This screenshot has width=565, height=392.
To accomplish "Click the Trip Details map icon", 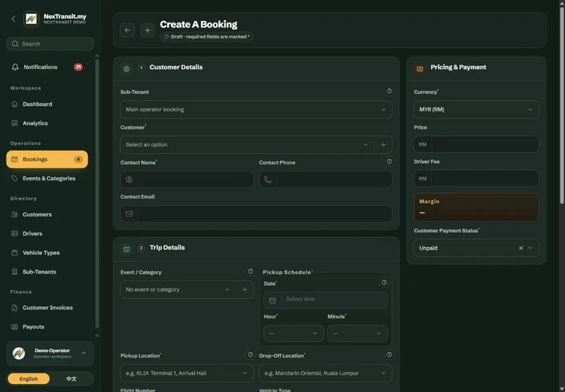I will (126, 249).
